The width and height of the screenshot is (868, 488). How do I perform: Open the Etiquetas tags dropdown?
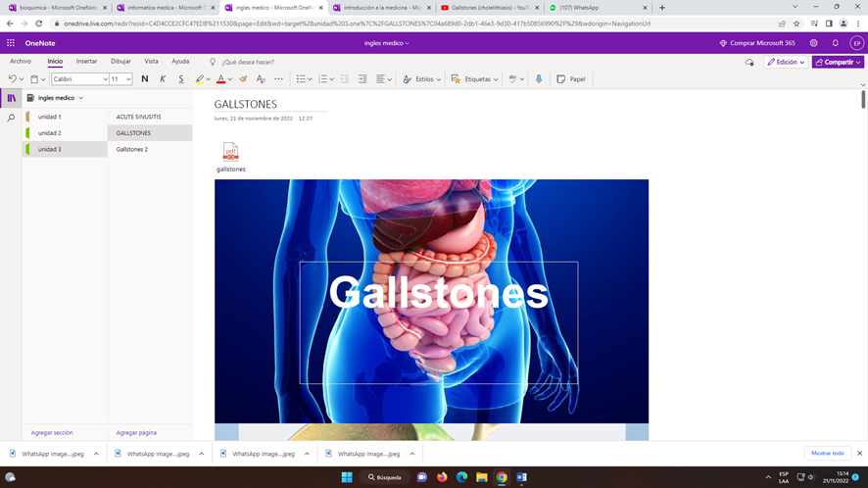(x=474, y=79)
